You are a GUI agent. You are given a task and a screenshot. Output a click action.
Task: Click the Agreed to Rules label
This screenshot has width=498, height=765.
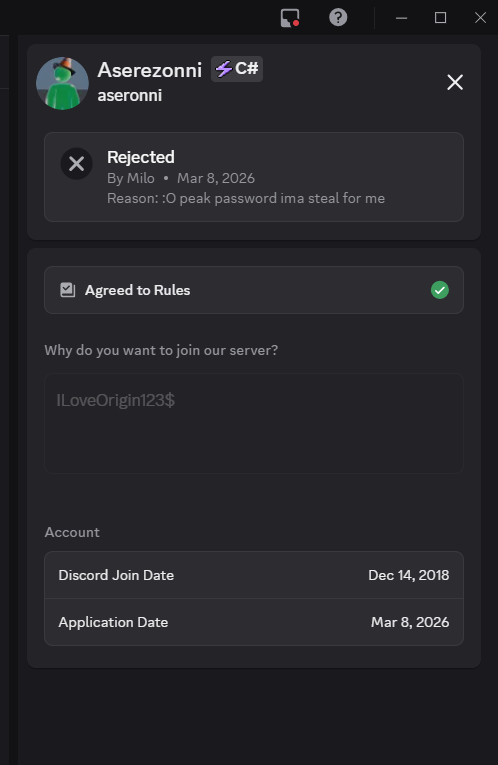click(x=138, y=290)
